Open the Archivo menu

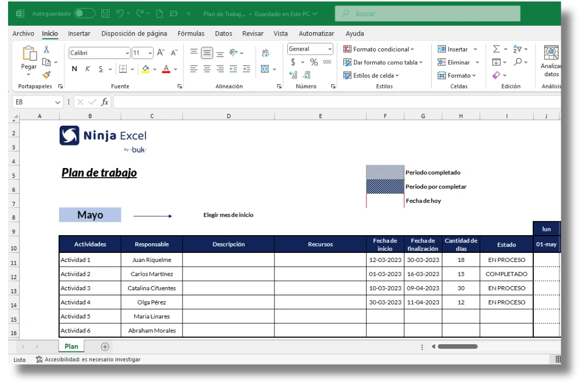(23, 33)
